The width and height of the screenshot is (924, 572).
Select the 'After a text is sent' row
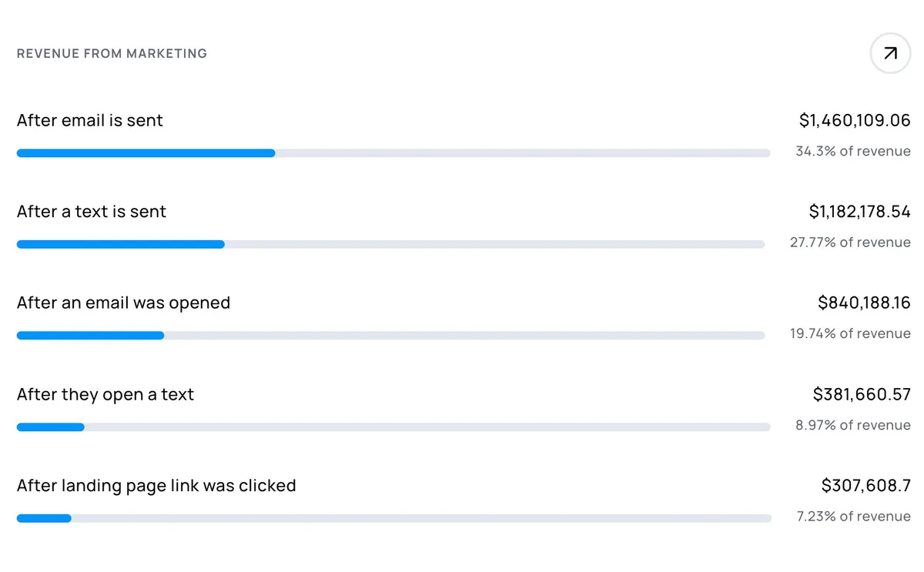[91, 211]
